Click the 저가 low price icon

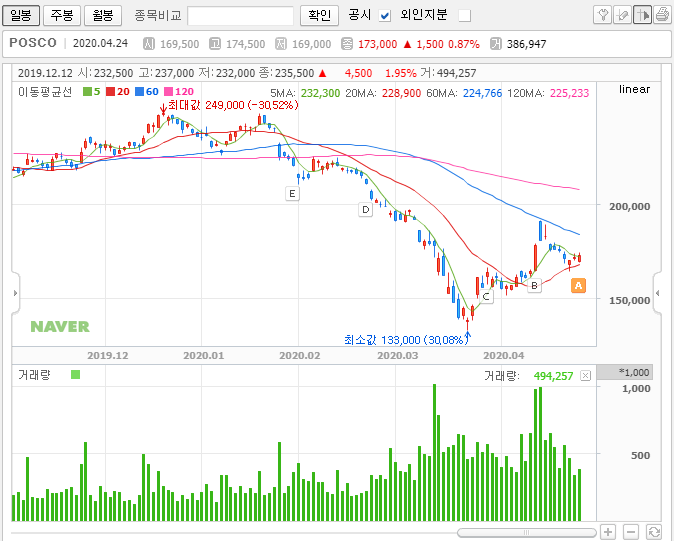tap(281, 43)
